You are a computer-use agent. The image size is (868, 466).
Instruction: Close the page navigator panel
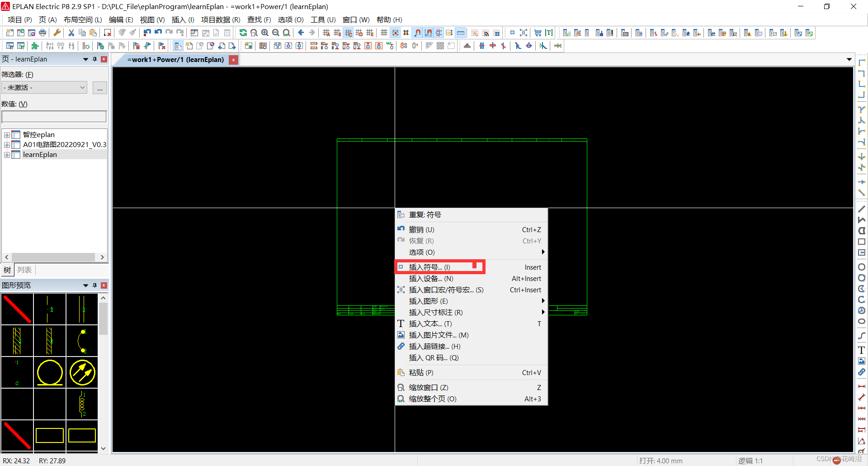point(104,59)
